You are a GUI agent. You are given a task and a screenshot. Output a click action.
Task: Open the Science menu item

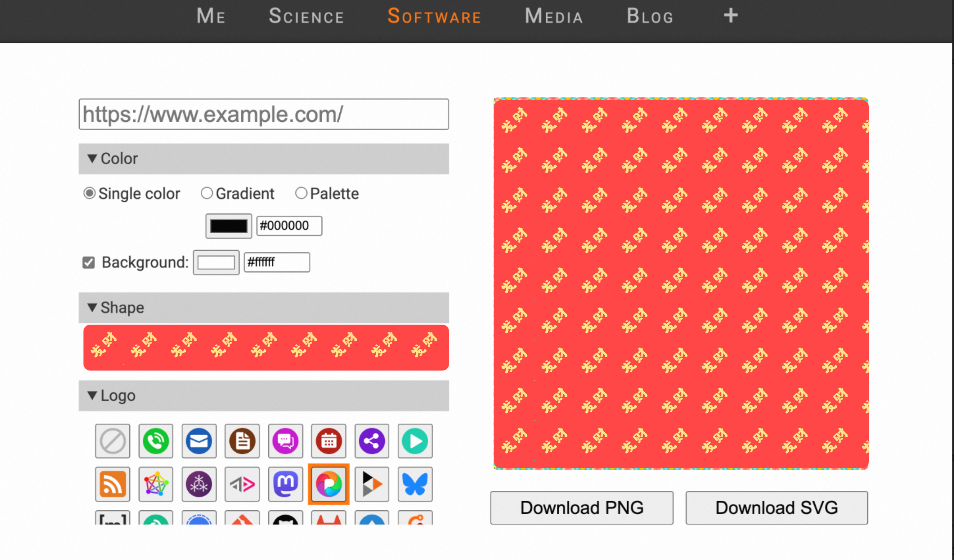click(x=306, y=16)
